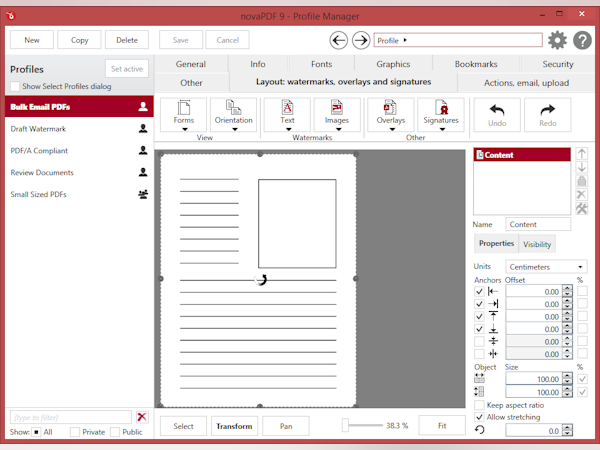Step the left anchor offset up
The height and width of the screenshot is (450, 600).
tap(567, 289)
